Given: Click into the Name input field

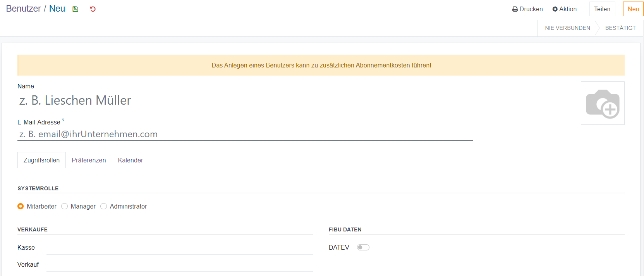Looking at the screenshot, I should [245, 100].
